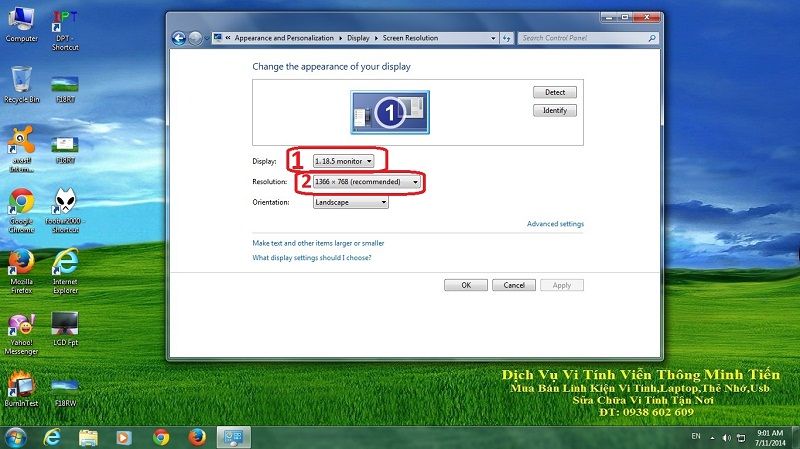Open Google Chrome desktop shortcut
Image resolution: width=800 pixels, height=449 pixels.
click(x=21, y=207)
